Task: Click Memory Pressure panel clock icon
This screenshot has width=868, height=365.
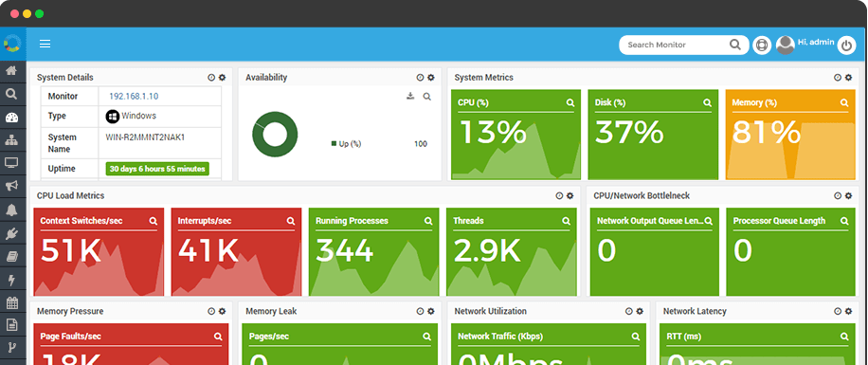Action: coord(211,311)
